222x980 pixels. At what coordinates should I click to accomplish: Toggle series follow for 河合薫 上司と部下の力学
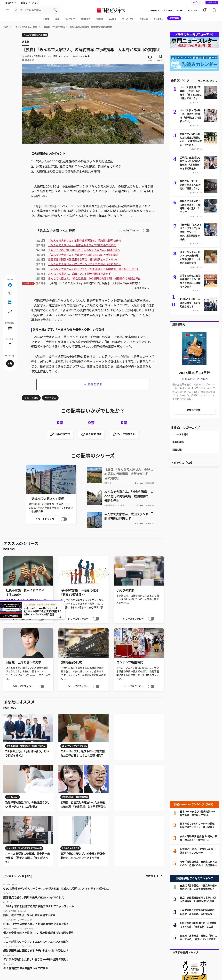point(41,686)
